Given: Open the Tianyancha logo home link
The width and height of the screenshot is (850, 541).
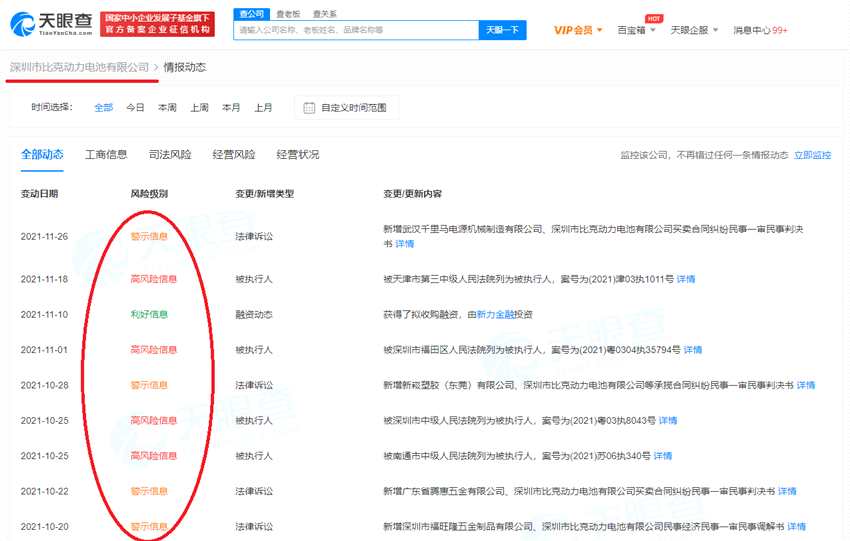Looking at the screenshot, I should coord(51,24).
